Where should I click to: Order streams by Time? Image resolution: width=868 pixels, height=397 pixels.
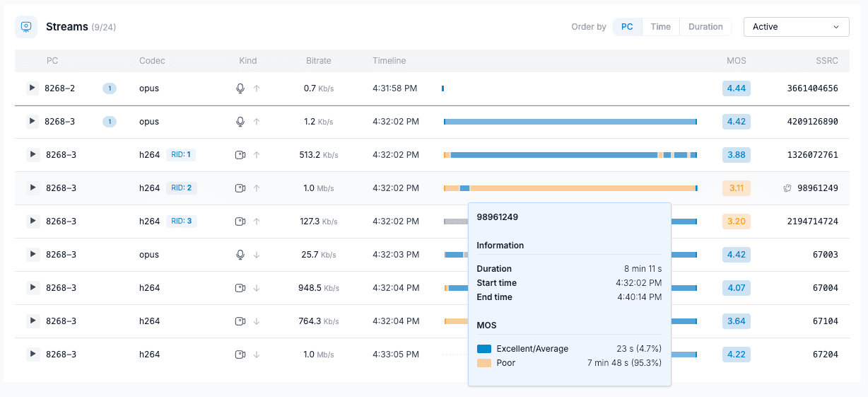[660, 27]
